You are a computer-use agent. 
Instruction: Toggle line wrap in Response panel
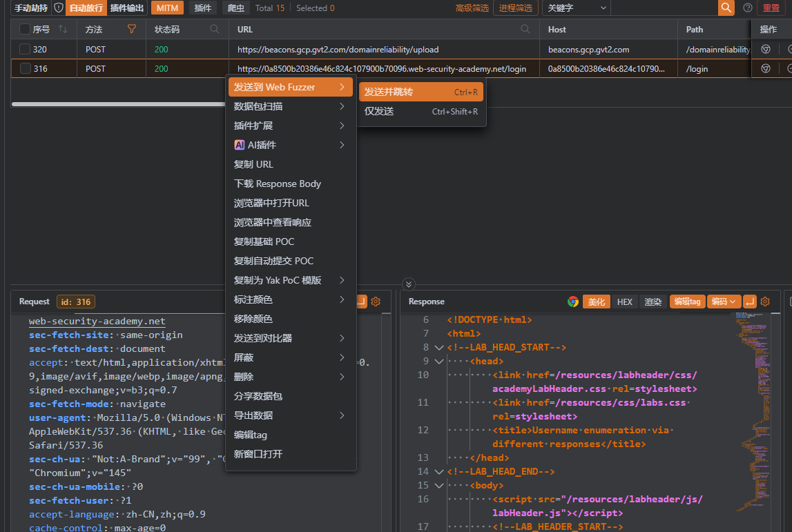click(x=750, y=302)
